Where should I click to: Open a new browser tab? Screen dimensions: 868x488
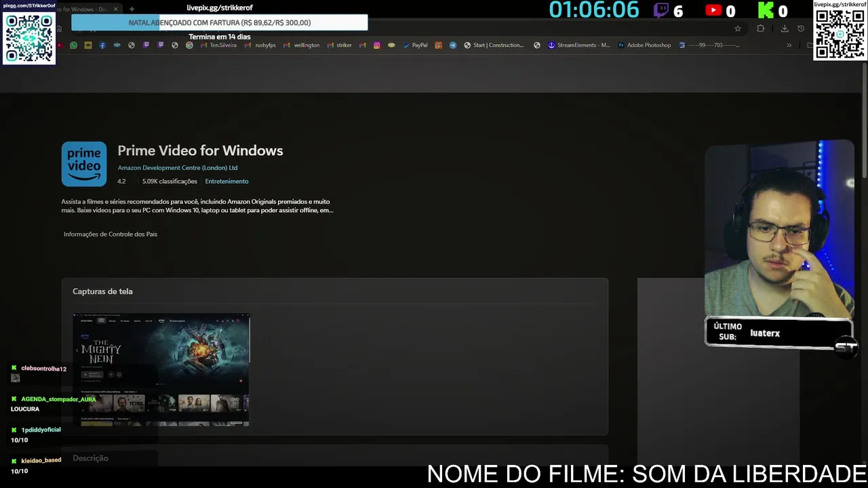tap(132, 9)
